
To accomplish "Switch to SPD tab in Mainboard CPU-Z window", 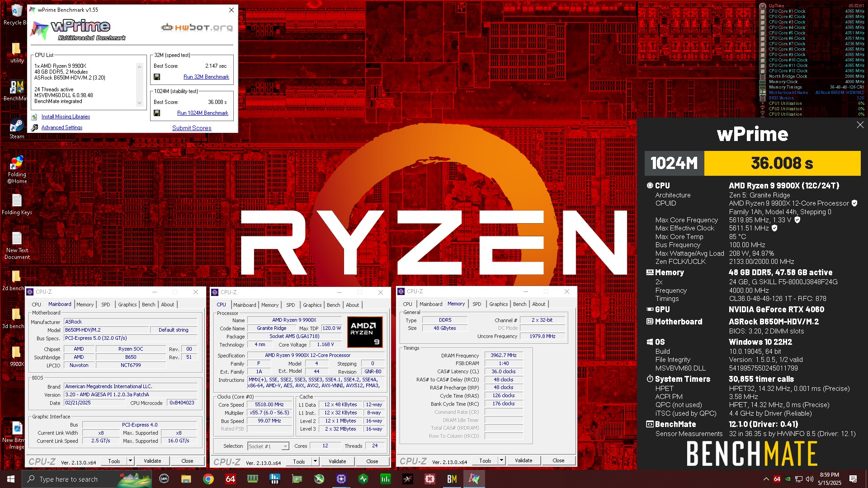I will [x=106, y=305].
